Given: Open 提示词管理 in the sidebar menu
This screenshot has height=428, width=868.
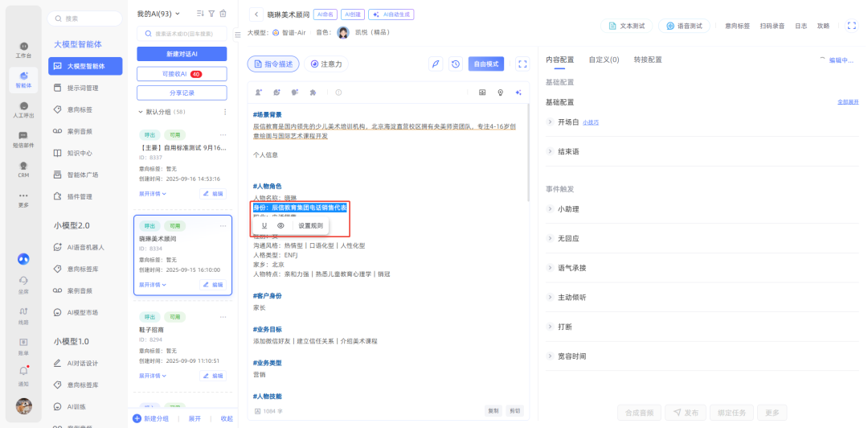Looking at the screenshot, I should [x=82, y=88].
